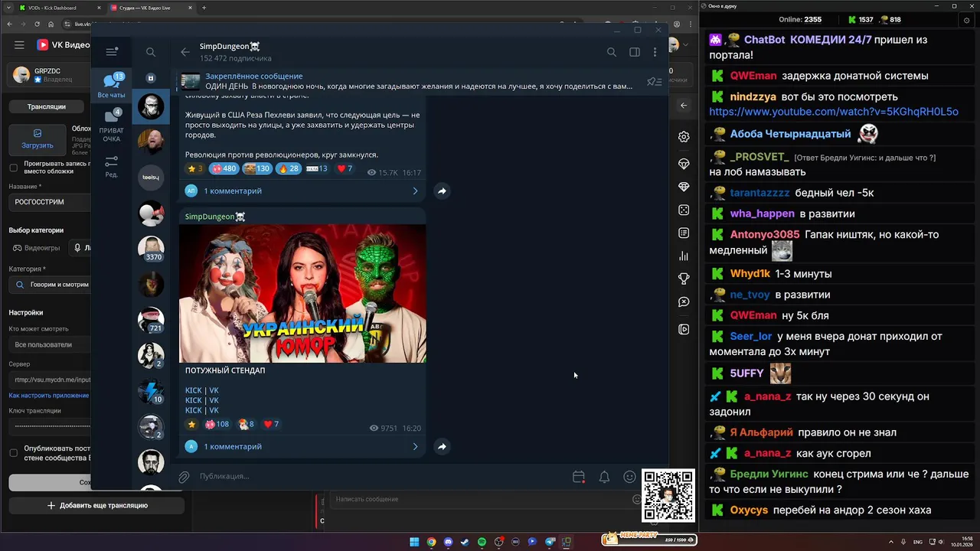
Task: Click the Telegram chat list search icon
Action: 151,52
